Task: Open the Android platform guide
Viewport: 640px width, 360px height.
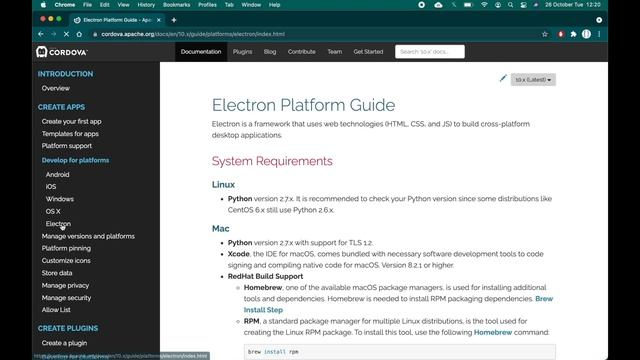Action: [x=58, y=175]
